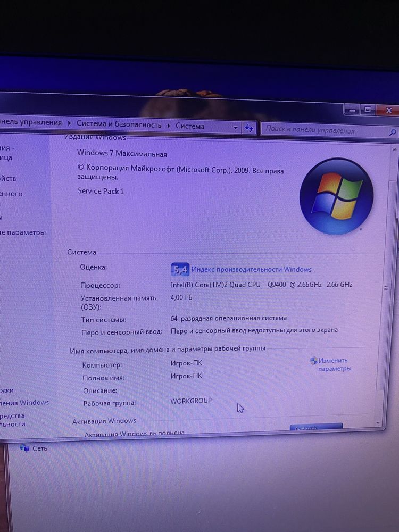This screenshot has width=399, height=532.
Task: Click the 64-разрядная операционная система text
Action: click(228, 318)
